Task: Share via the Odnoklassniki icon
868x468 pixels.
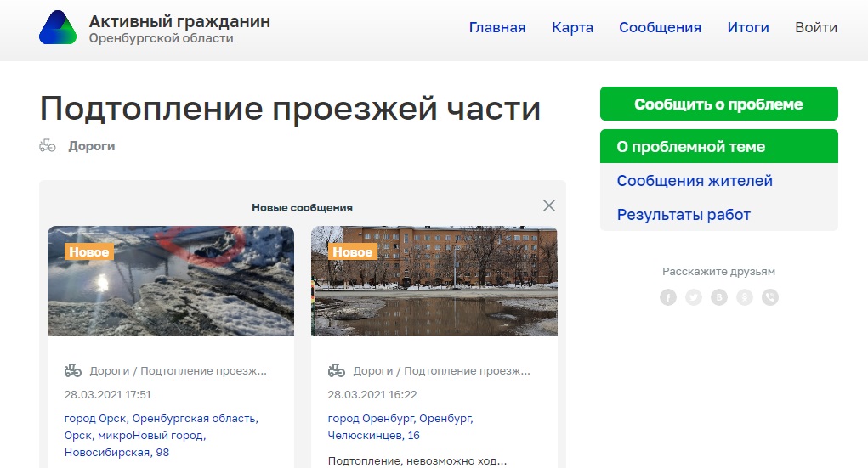Action: coord(745,297)
